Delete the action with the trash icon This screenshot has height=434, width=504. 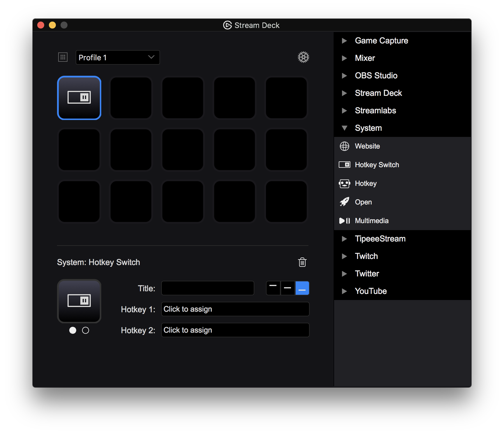[x=302, y=262]
